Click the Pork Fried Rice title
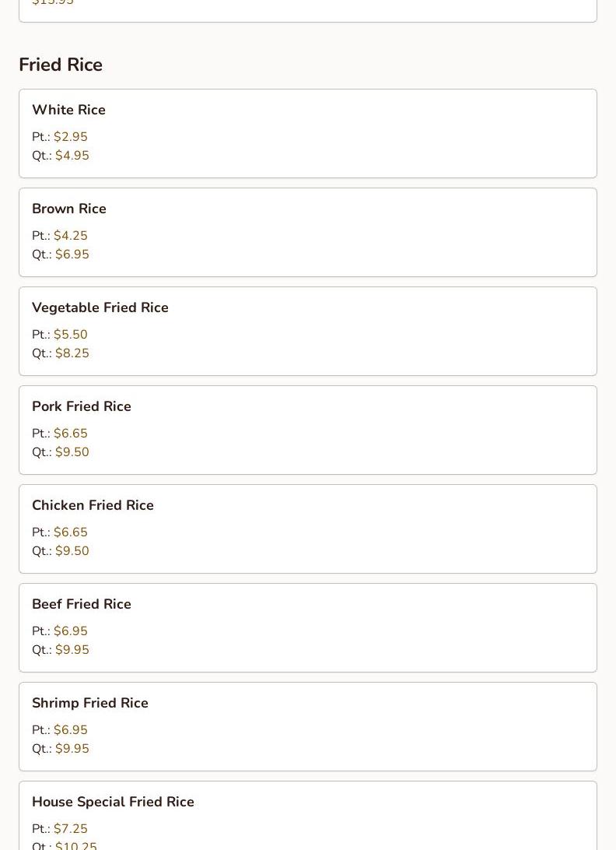This screenshot has width=616, height=850. tap(82, 406)
